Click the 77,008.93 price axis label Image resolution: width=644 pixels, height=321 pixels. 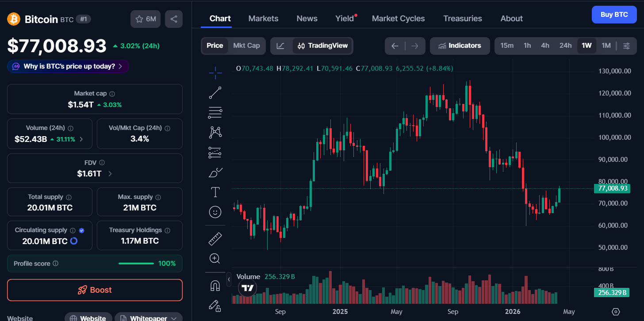612,188
